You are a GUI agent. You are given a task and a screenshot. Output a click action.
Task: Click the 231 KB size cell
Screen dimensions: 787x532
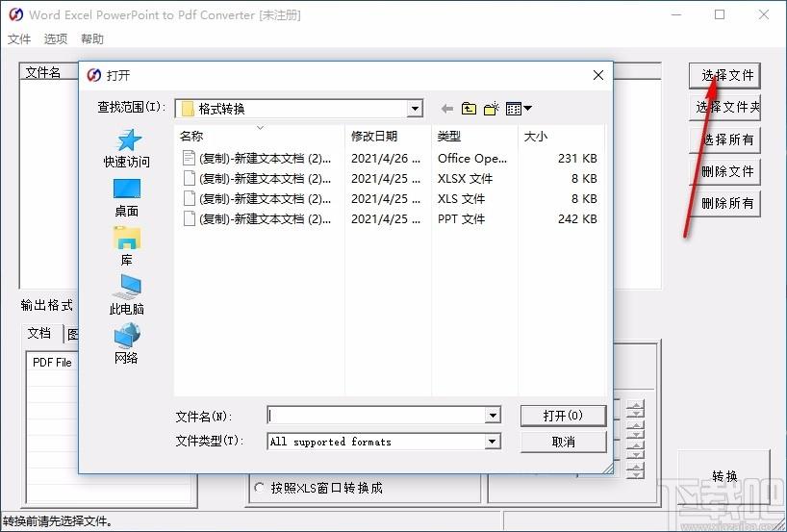577,158
